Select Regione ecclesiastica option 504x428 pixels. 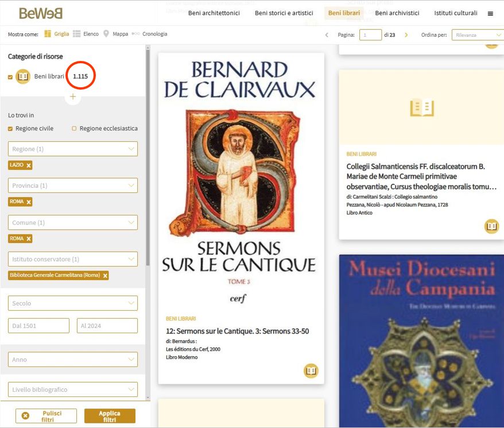click(x=74, y=129)
